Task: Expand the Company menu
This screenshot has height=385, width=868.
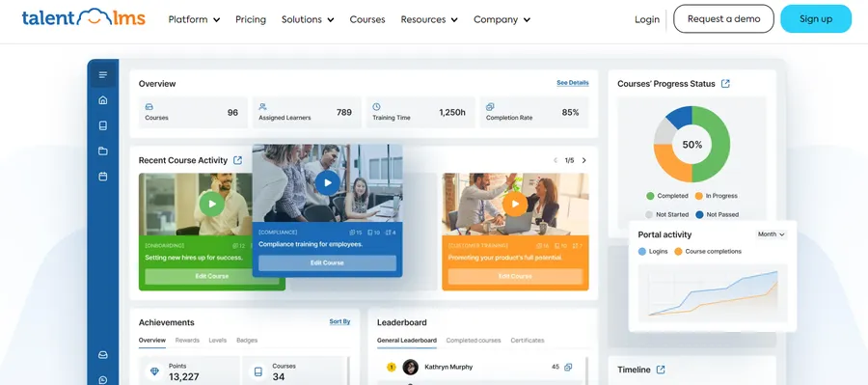Action: 502,19
